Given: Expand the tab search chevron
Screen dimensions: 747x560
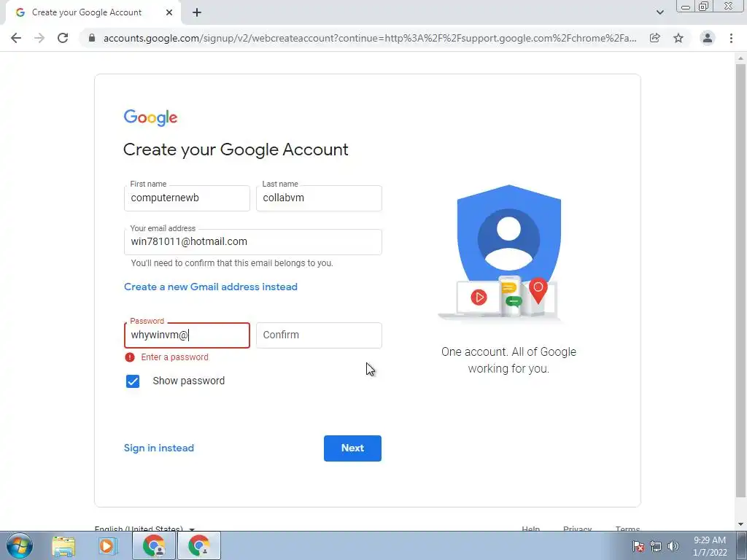Looking at the screenshot, I should 659,12.
